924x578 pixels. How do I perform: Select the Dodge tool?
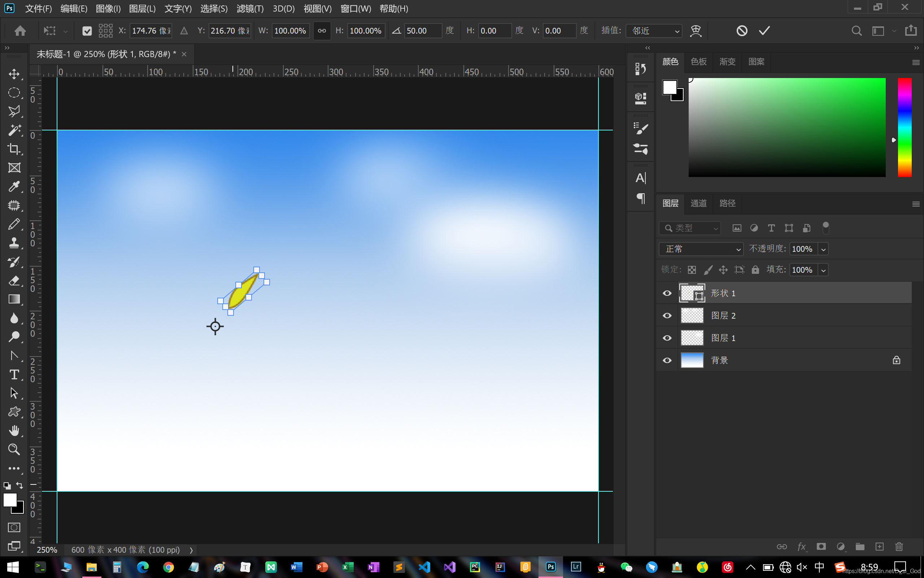[14, 336]
